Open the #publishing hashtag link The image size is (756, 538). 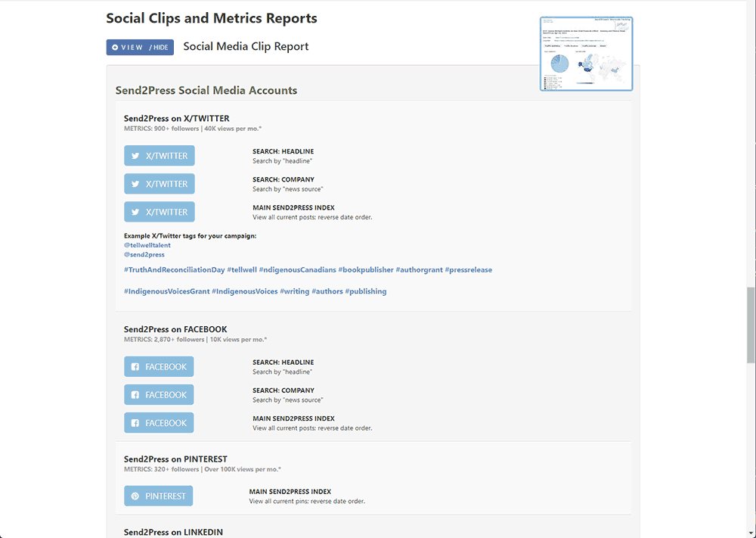click(x=366, y=291)
